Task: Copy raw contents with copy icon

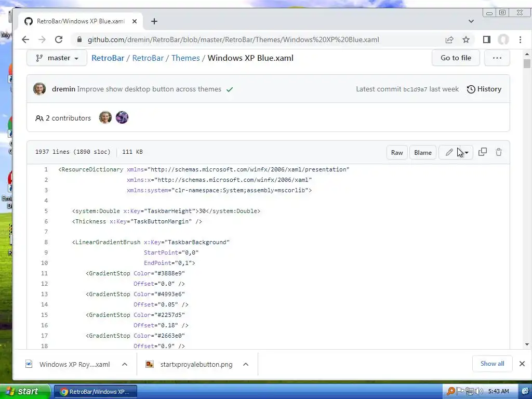Action: [483, 152]
